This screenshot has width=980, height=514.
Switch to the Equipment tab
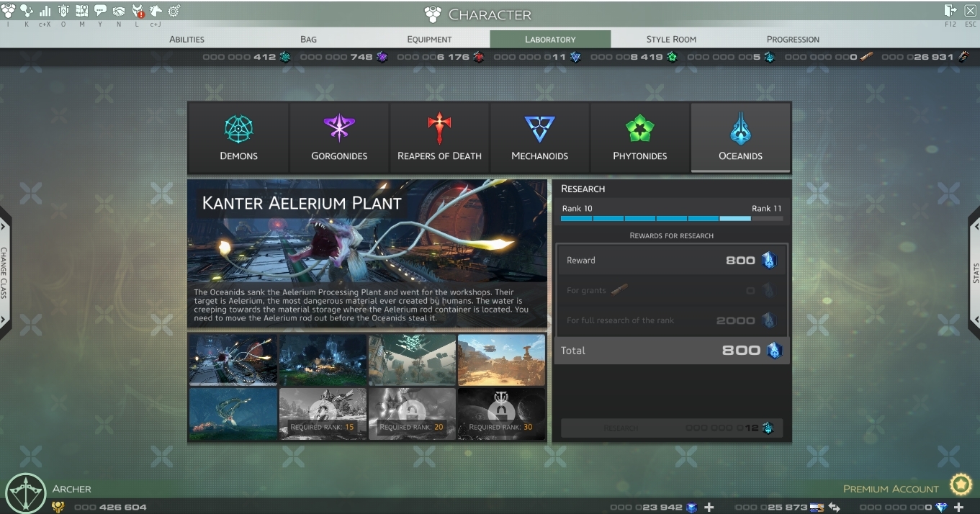pos(429,39)
